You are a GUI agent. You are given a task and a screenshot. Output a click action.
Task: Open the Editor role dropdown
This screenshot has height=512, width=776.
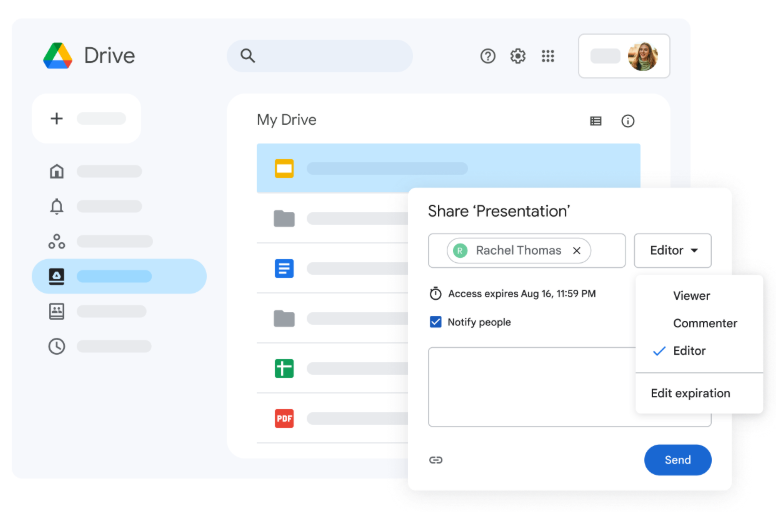[673, 250]
